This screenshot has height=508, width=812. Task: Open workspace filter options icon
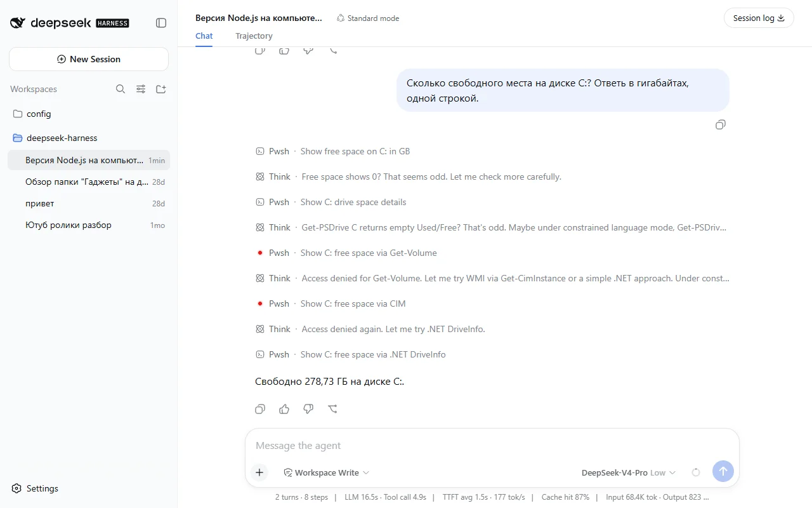click(141, 89)
